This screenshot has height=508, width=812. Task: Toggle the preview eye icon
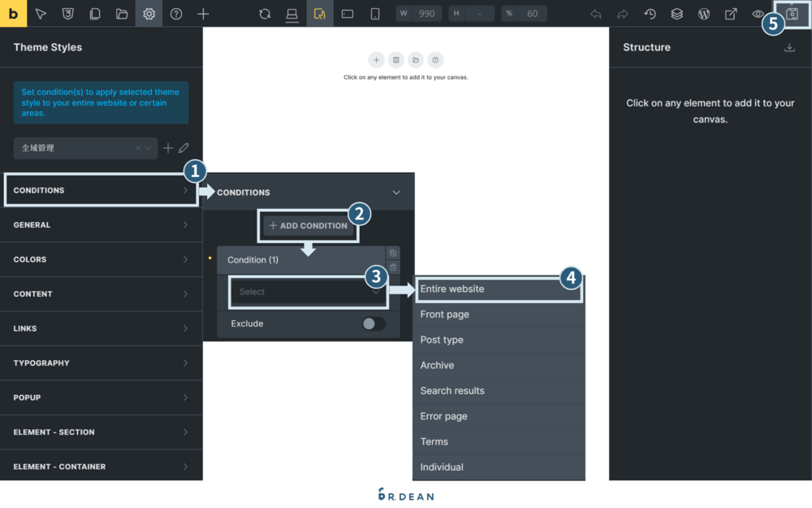pos(758,14)
